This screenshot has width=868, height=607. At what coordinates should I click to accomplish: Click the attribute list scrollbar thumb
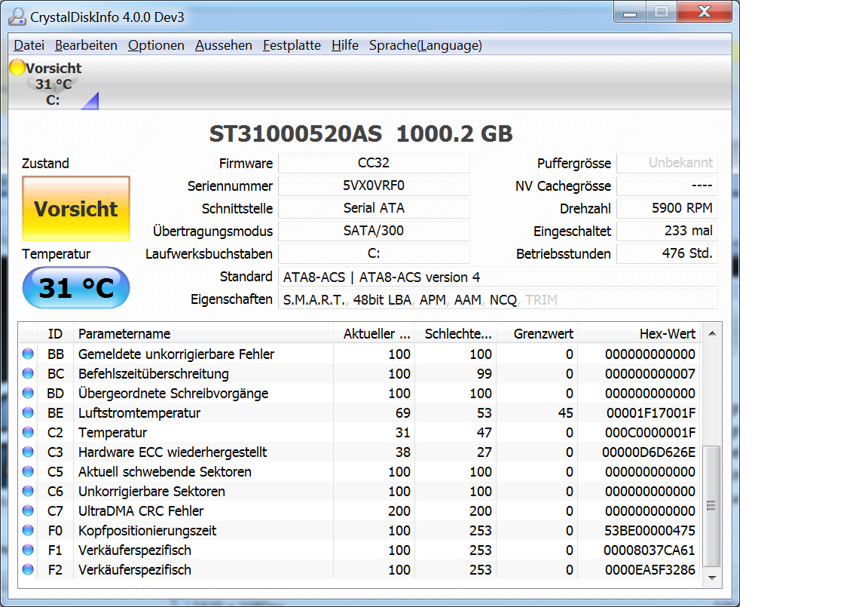pos(712,506)
